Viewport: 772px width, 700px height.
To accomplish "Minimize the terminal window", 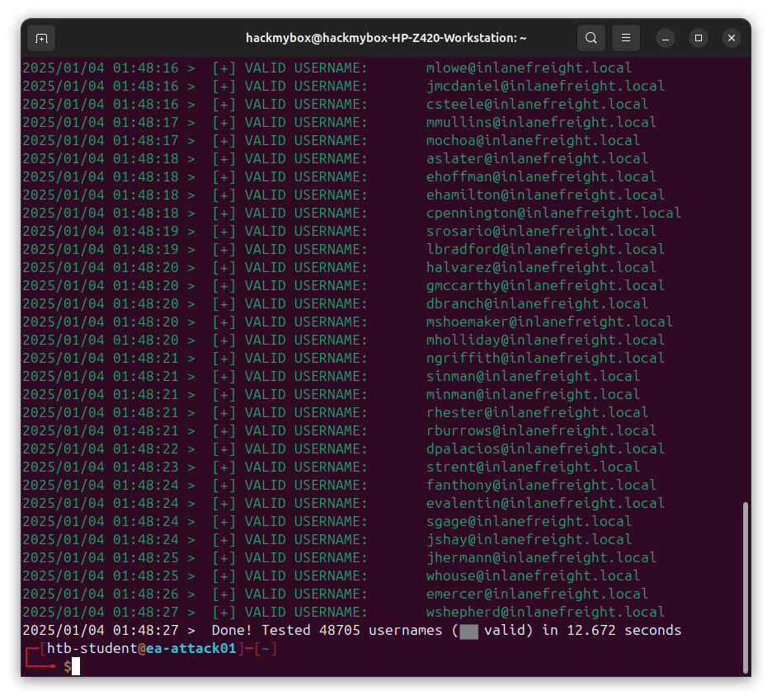I will 666,38.
